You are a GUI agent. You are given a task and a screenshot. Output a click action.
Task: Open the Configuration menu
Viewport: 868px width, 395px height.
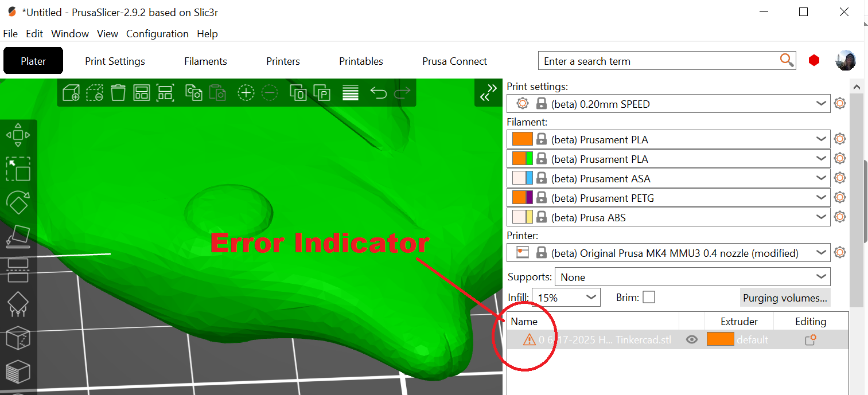[x=157, y=33]
